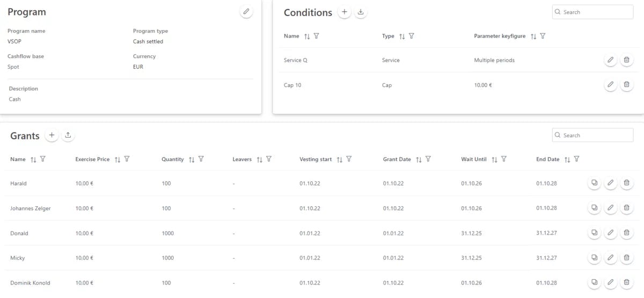The width and height of the screenshot is (644, 298).
Task: Edit the Service Q condition
Action: (x=610, y=60)
